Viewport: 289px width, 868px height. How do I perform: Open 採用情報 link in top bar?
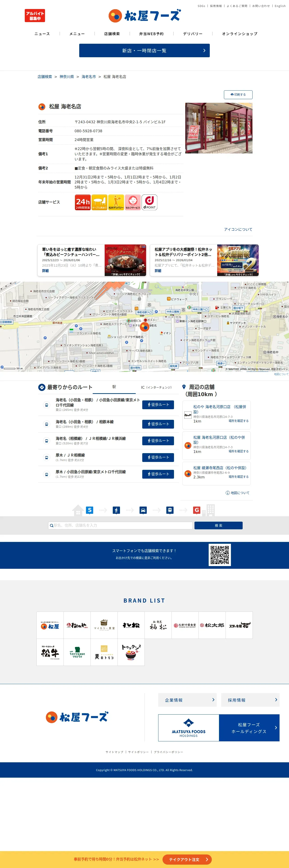[x=216, y=6]
